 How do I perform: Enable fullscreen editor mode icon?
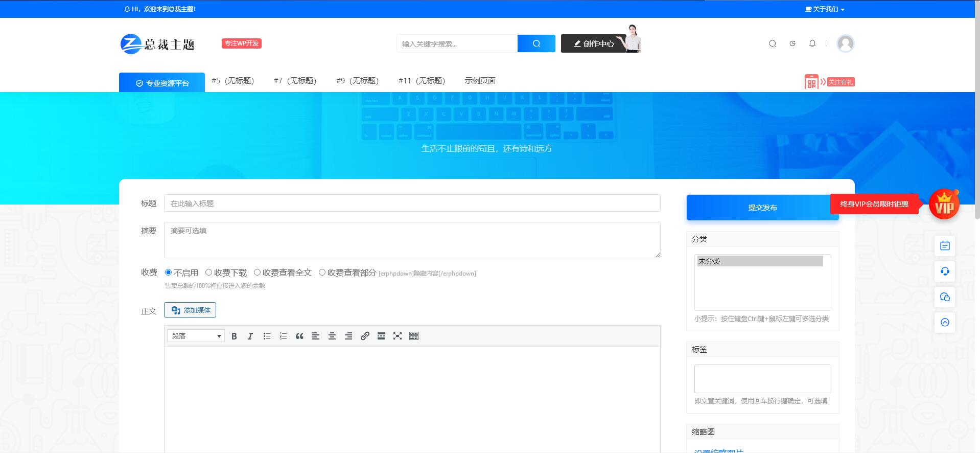(398, 336)
